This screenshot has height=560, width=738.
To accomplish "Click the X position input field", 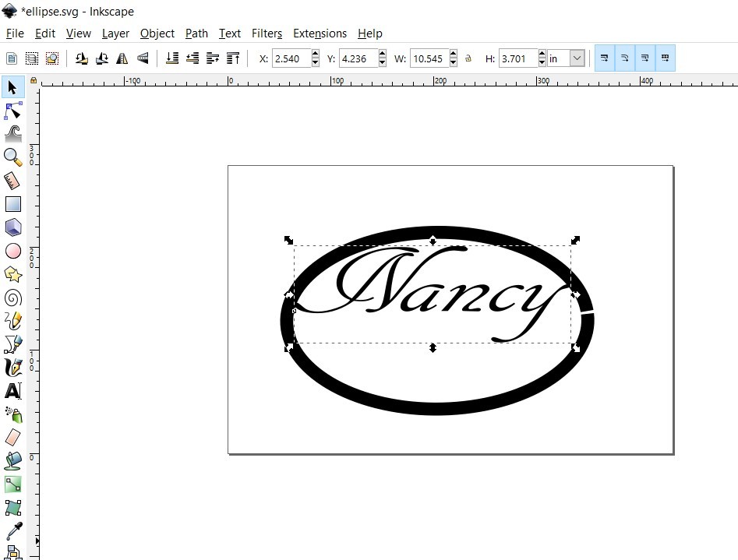I will tap(291, 58).
